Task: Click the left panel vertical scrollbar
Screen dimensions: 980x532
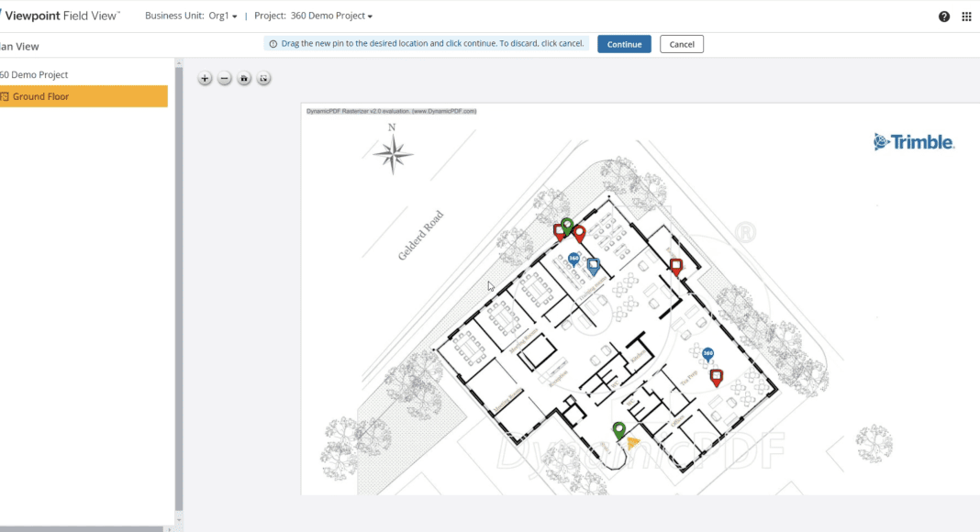Action: [x=179, y=275]
